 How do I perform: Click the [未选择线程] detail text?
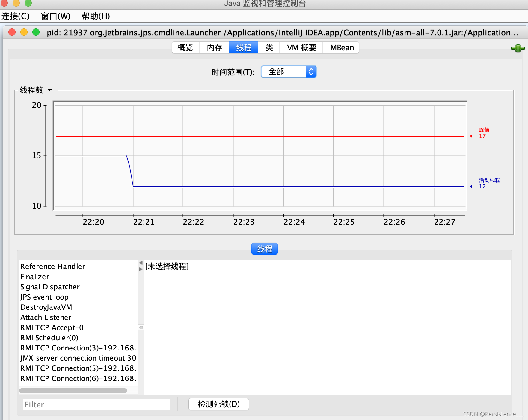pyautogui.click(x=167, y=266)
